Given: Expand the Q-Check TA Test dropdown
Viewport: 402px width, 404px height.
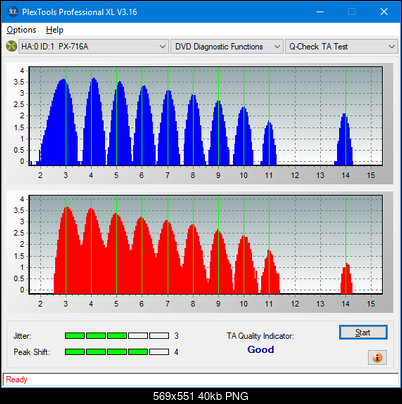Looking at the screenshot, I should tap(342, 47).
